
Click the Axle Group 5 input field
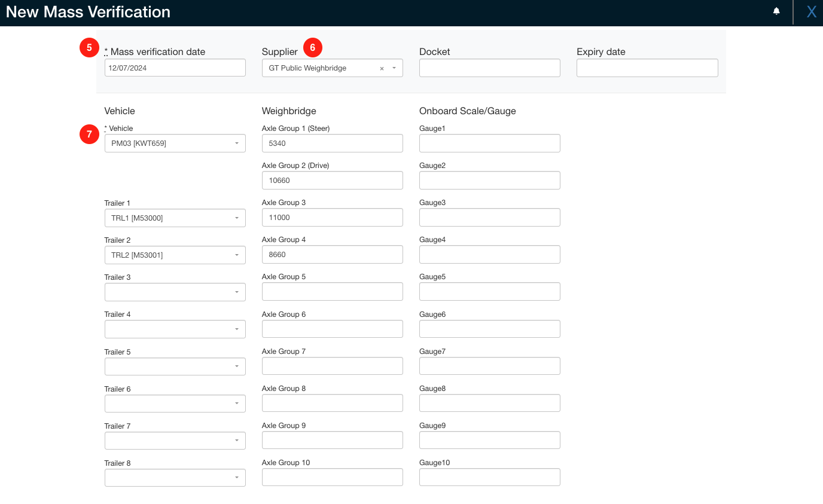pyautogui.click(x=332, y=291)
